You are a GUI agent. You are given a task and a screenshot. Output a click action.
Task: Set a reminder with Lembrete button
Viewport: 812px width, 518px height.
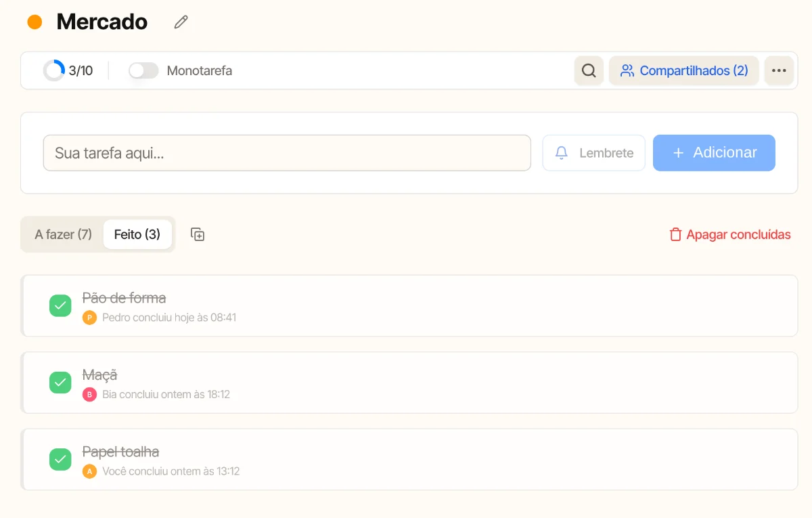[594, 153]
